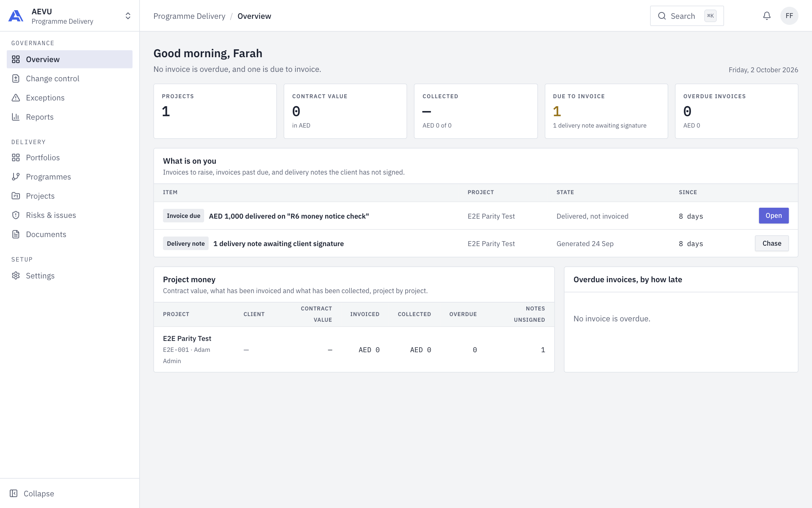
Task: Select the Due to Invoice card
Action: tap(606, 111)
